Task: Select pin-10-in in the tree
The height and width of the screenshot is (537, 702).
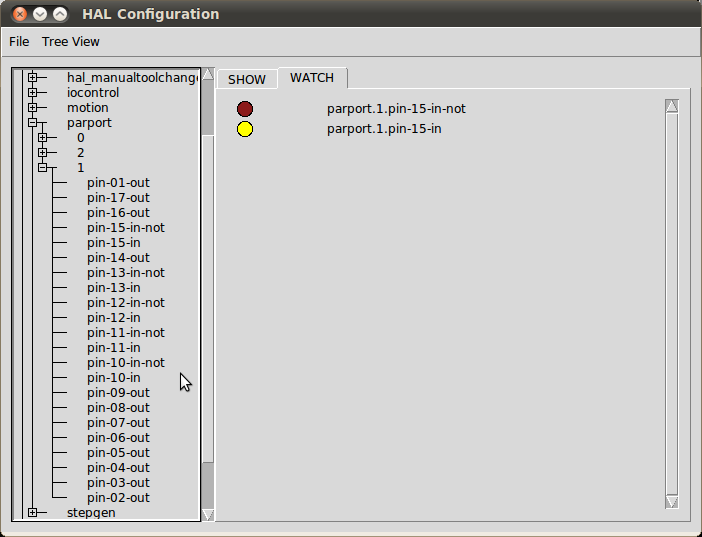Action: coord(113,378)
